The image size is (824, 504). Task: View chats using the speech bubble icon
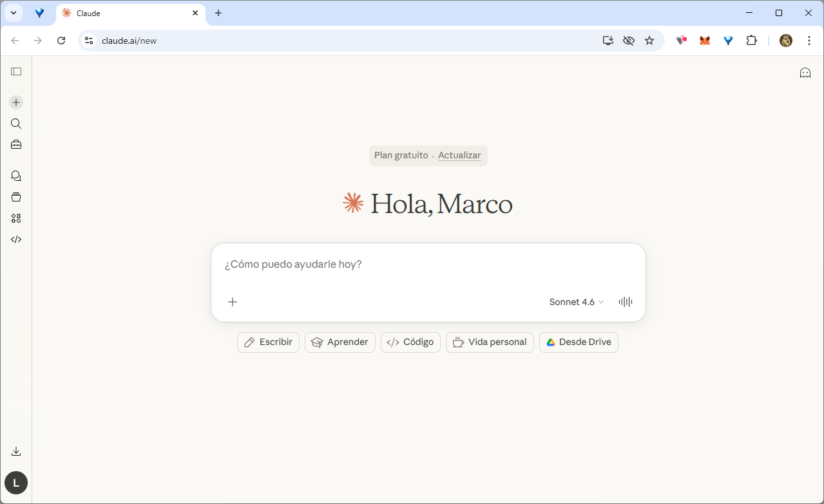click(16, 175)
